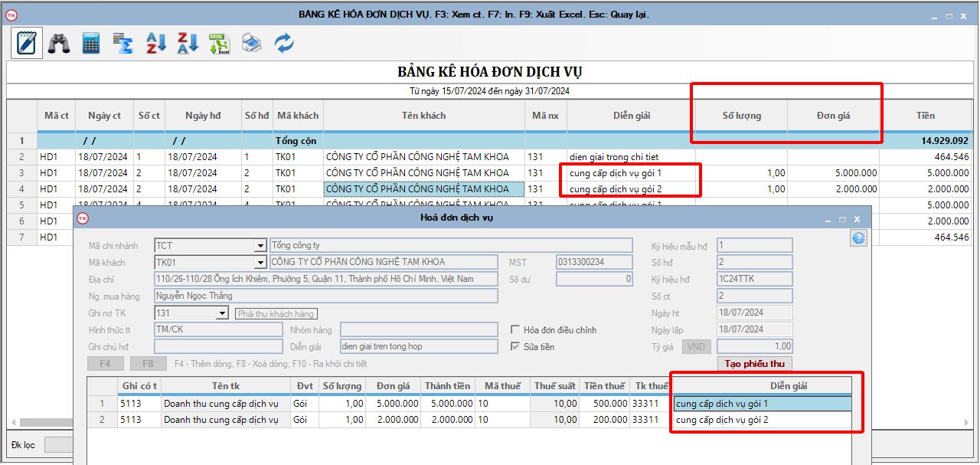Open the blue help question-mark icon

click(858, 238)
